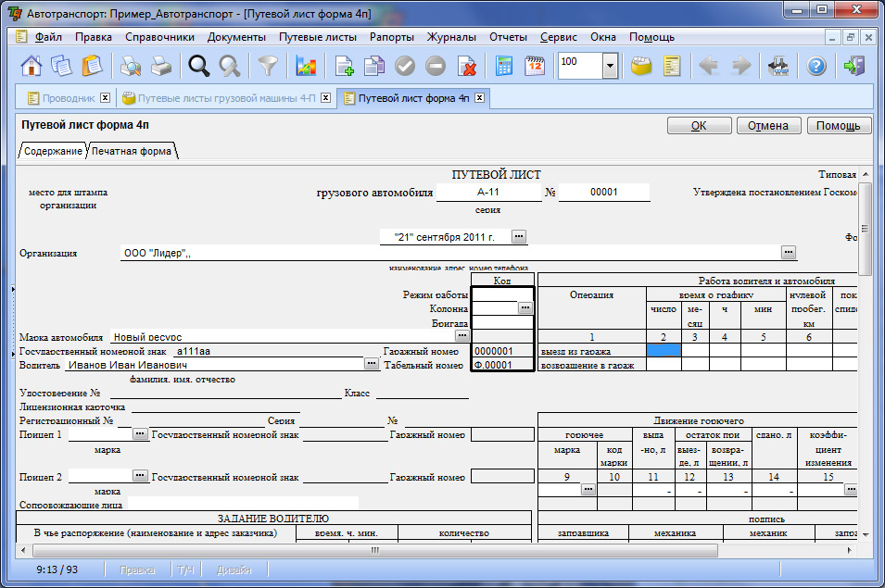Screen dimensions: 885x588
Task: Open Прицеп 1 марка ellipsis button
Action: point(140,433)
